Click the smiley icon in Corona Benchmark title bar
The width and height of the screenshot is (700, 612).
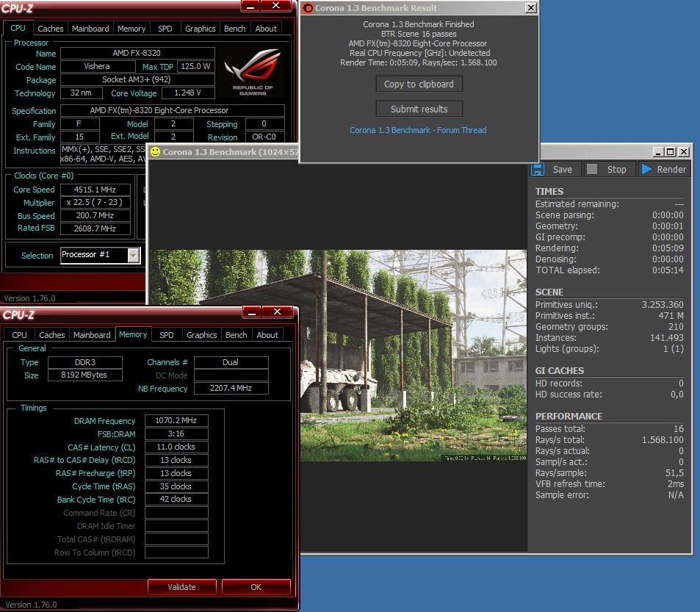155,152
